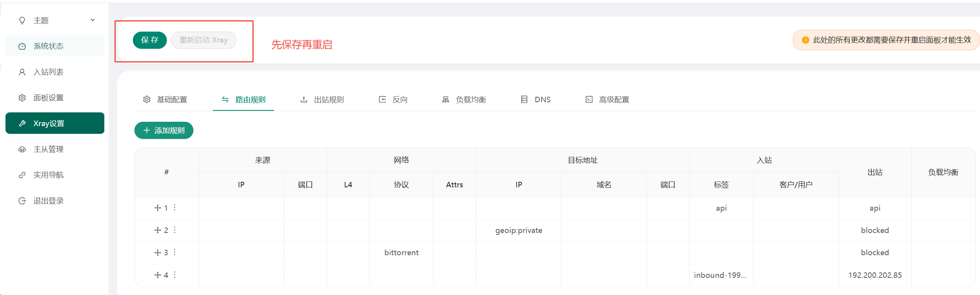Switch to the DNS tab
This screenshot has width=980, height=295.
coord(536,100)
